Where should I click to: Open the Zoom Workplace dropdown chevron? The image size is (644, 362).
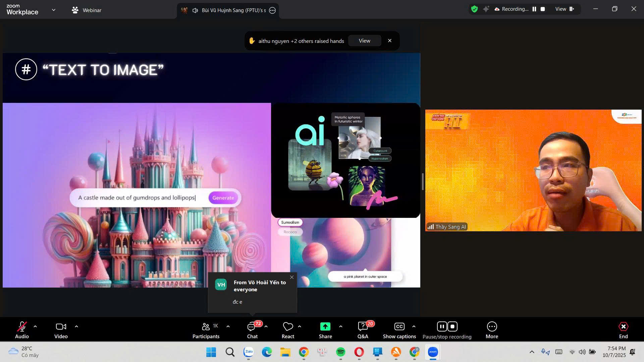click(x=54, y=10)
